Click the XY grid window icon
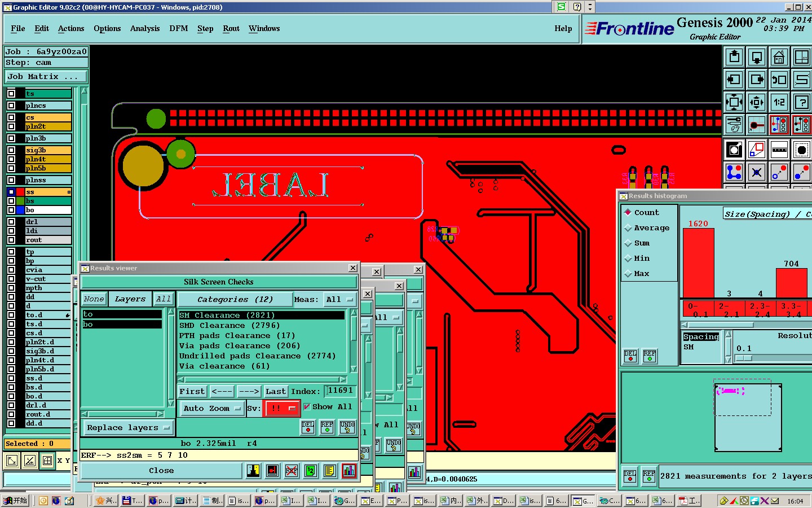The image size is (812, 508). (802, 57)
